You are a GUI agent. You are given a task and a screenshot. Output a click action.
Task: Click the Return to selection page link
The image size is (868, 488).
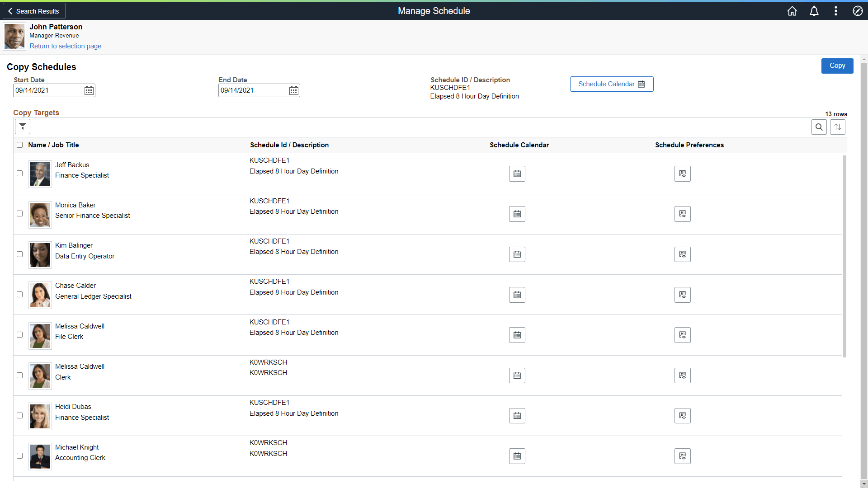tap(65, 46)
